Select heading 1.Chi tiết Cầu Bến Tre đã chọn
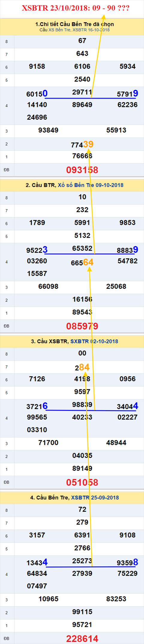The height and width of the screenshot is (644, 144). pos(75,24)
